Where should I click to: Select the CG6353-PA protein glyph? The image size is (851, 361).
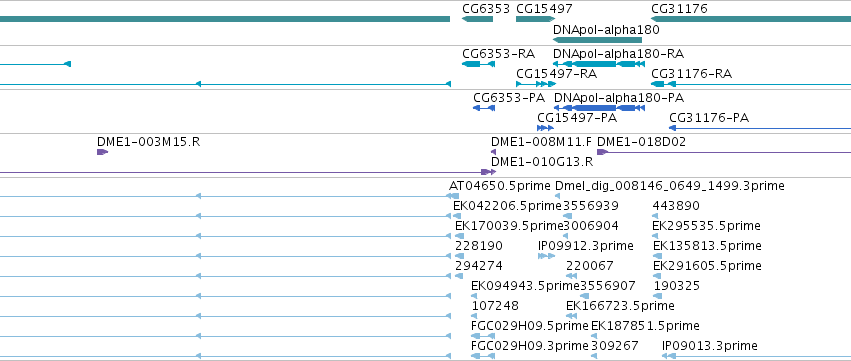(484, 108)
